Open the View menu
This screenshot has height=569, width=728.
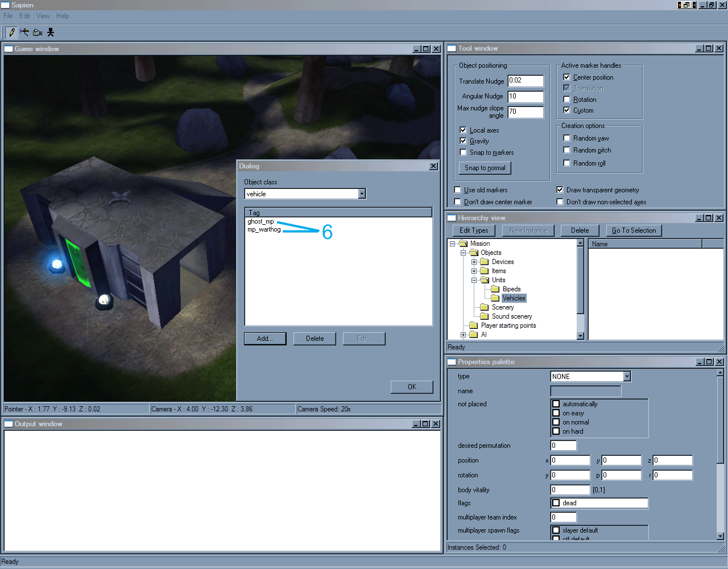43,16
